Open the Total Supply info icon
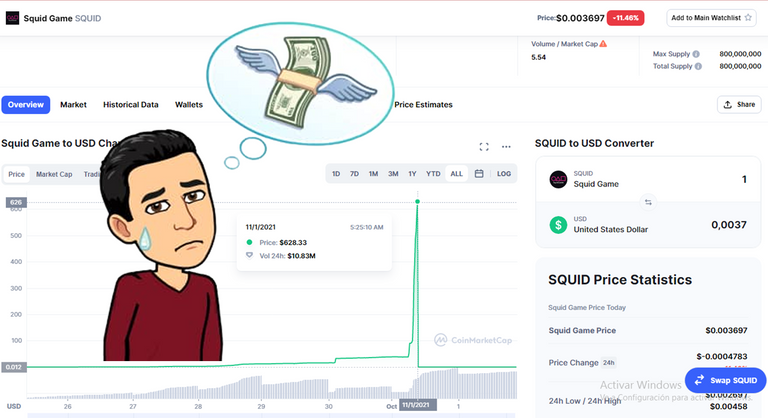Image resolution: width=768 pixels, height=418 pixels. point(698,66)
